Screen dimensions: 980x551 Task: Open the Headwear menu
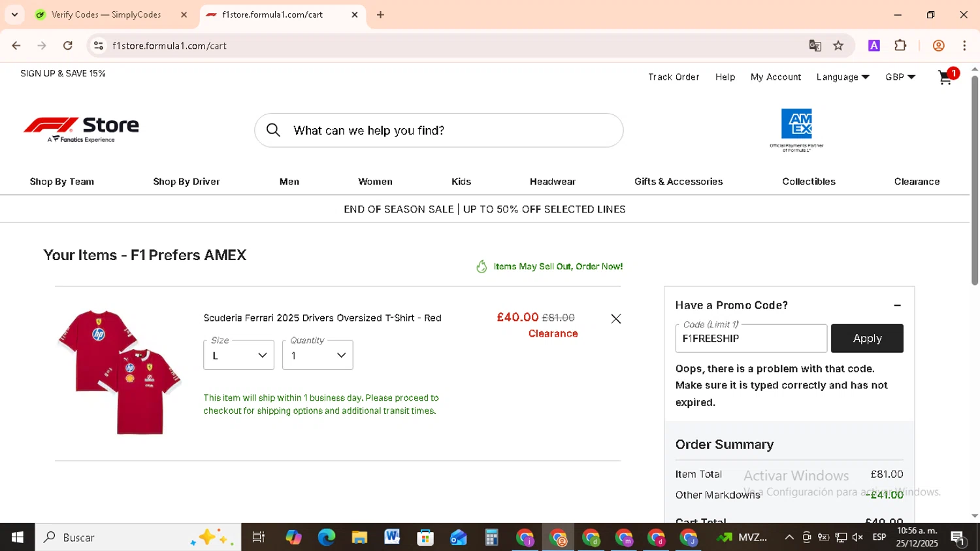click(553, 182)
